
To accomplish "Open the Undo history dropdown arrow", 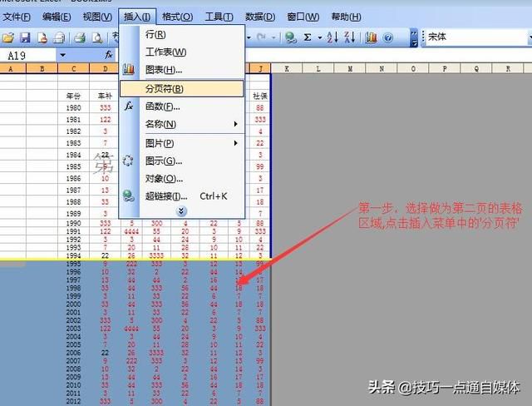I will click(x=249, y=37).
